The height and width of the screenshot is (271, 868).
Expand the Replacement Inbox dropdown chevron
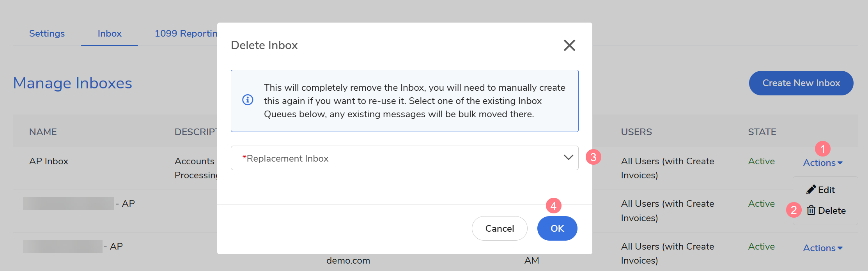(x=568, y=158)
